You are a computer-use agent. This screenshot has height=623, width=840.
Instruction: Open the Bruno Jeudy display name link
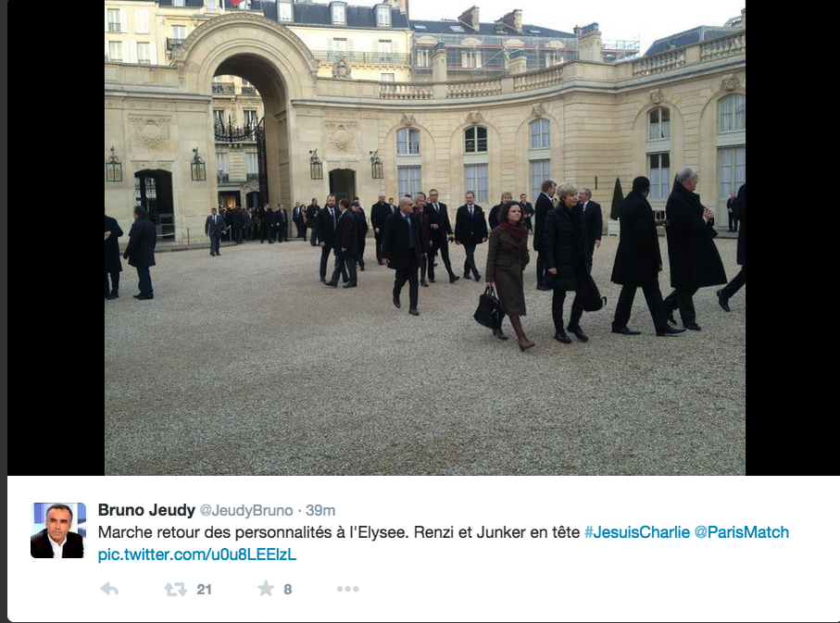pos(146,510)
